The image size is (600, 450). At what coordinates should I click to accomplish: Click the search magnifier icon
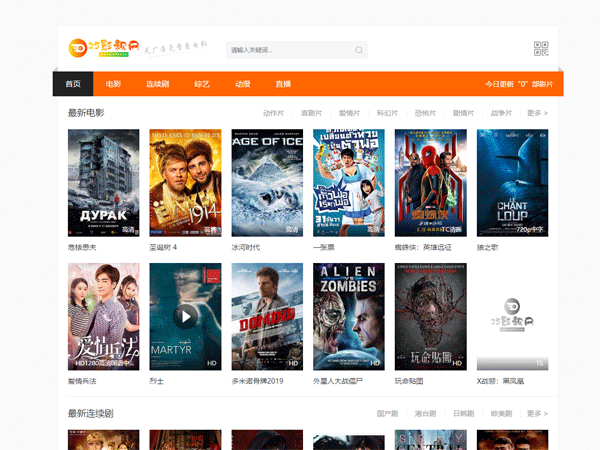click(x=359, y=50)
